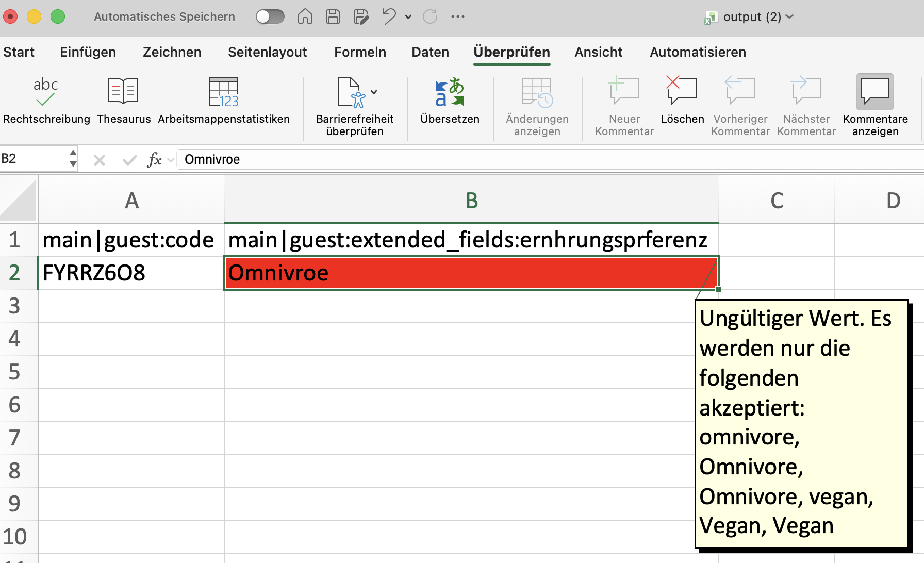Open the undo history dropdown arrow

(x=408, y=17)
